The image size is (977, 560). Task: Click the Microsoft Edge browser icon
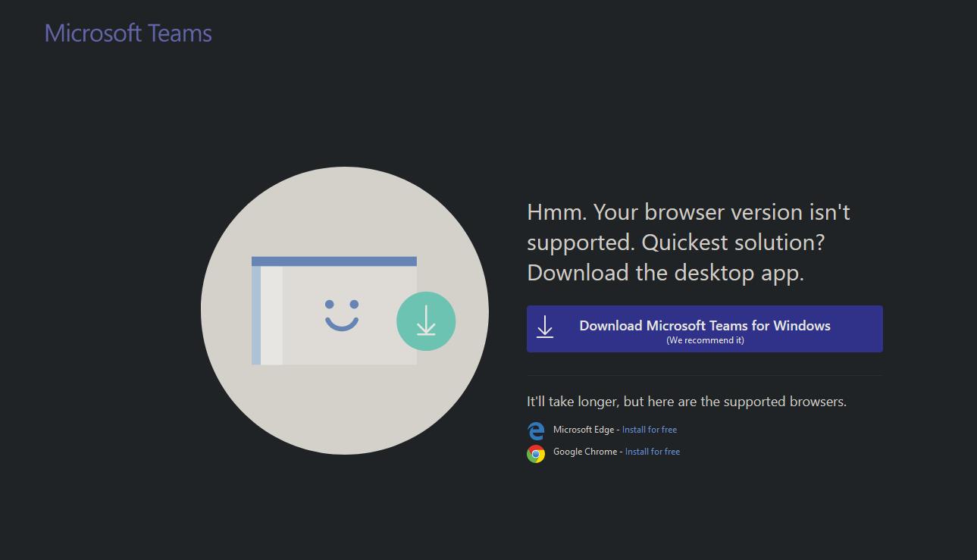[x=535, y=430]
